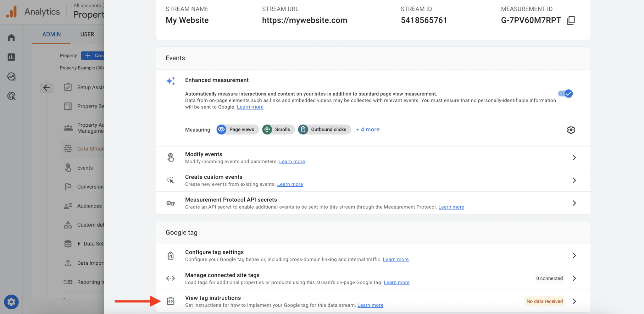The image size is (644, 314).
Task: Open the Admin gear at the bottom-left
Action: tap(11, 302)
